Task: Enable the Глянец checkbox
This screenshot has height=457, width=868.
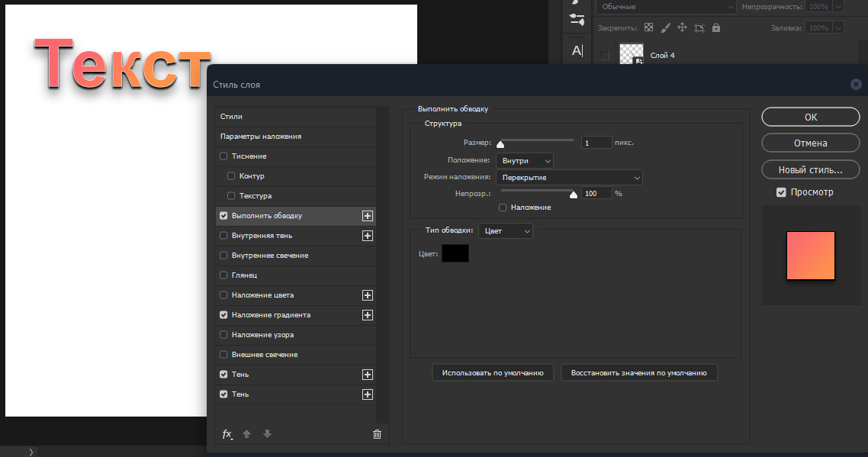Action: coord(223,275)
